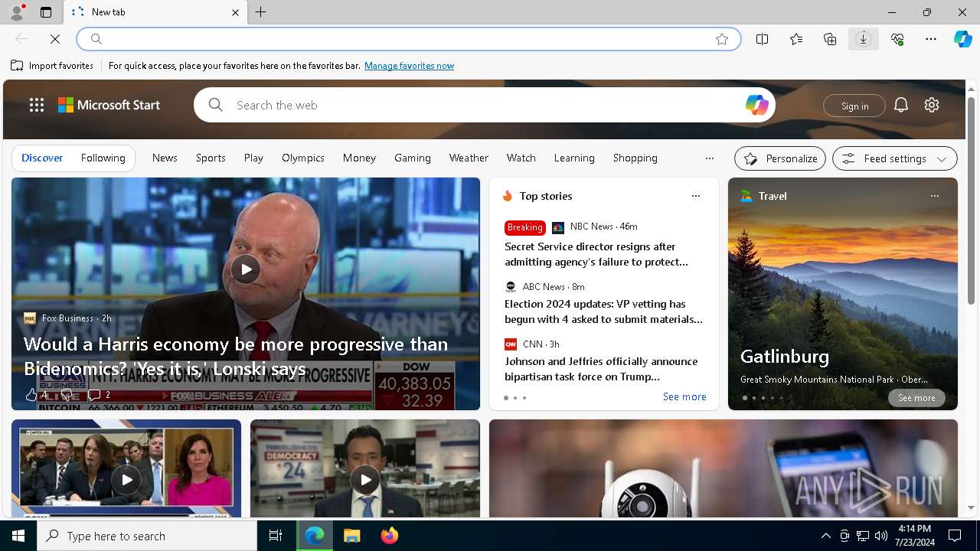Show hidden system tray icons
The image size is (980, 551).
[x=825, y=536]
